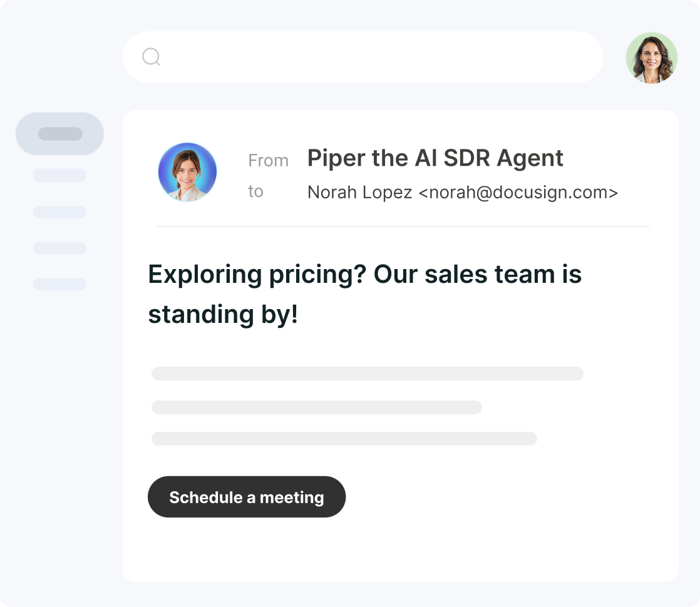Select the second sidebar placeholder item
700x607 pixels.
[x=60, y=175]
